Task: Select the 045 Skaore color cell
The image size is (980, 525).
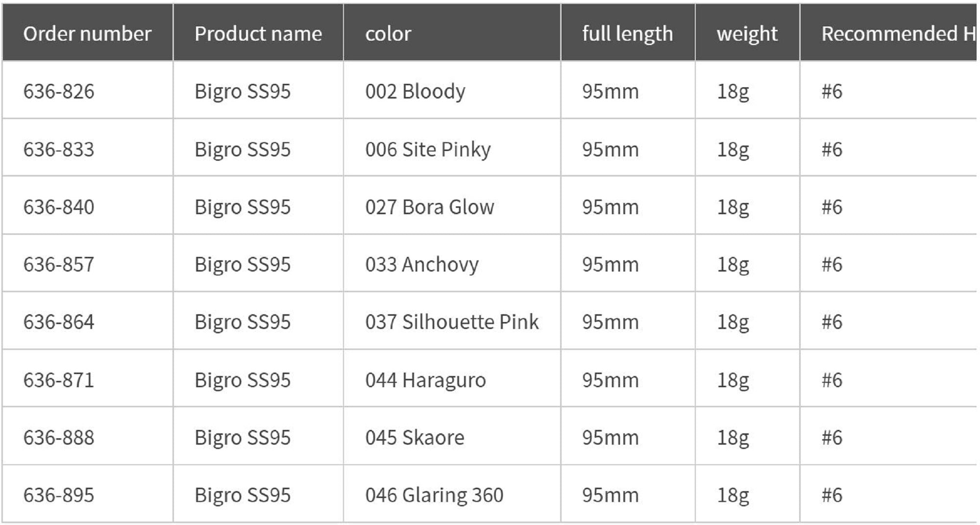Action: [415, 437]
